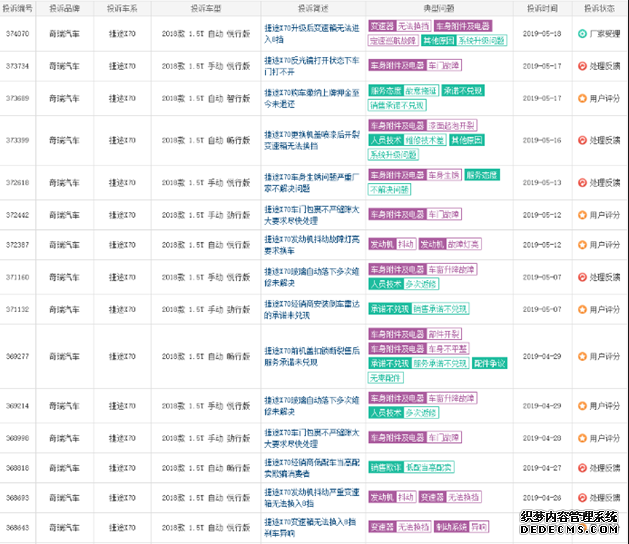Open complaint 374070 description about gearbox after upgrade

click(x=312, y=34)
